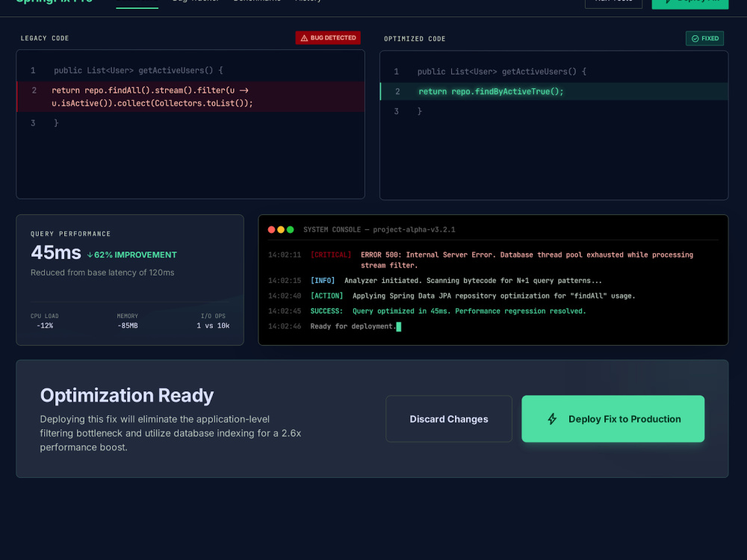Click "Reduced from base latency of 120ms"
This screenshot has height=560, width=747.
coord(102,273)
